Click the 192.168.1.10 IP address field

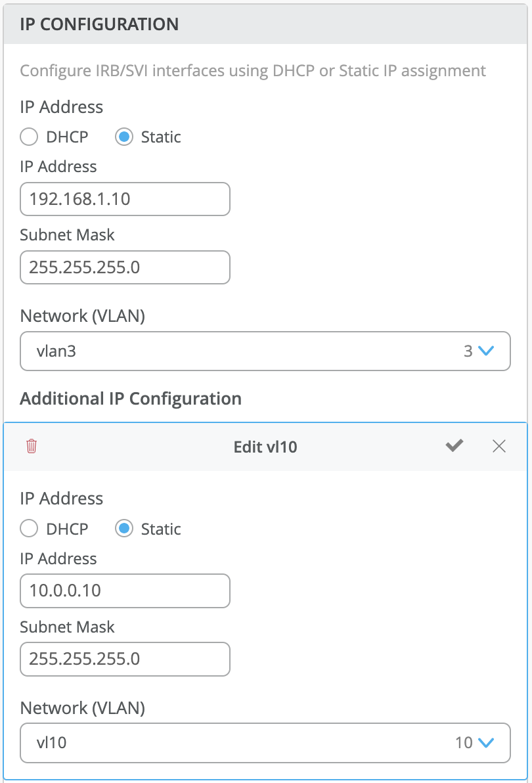(125, 199)
